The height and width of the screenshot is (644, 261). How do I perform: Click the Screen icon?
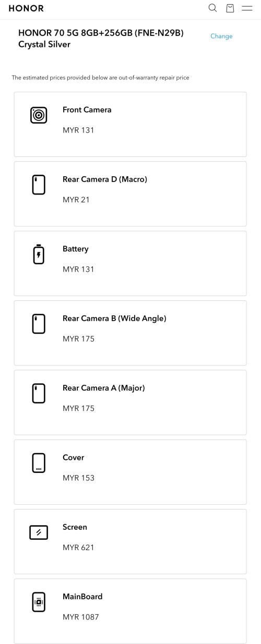point(39,532)
